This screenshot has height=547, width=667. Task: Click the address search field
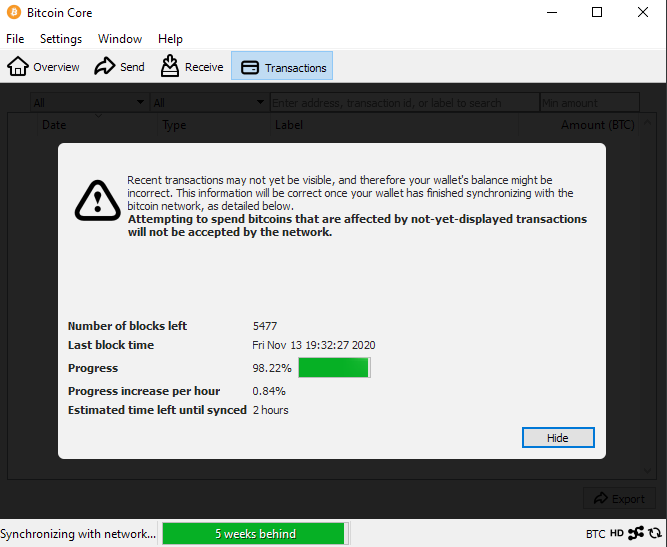pyautogui.click(x=405, y=103)
